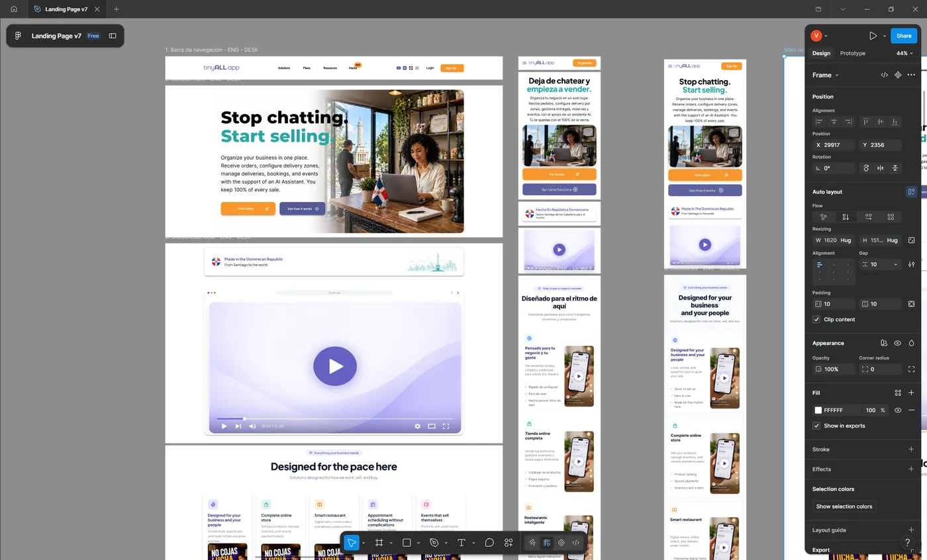Click the align left icon

(x=820, y=122)
